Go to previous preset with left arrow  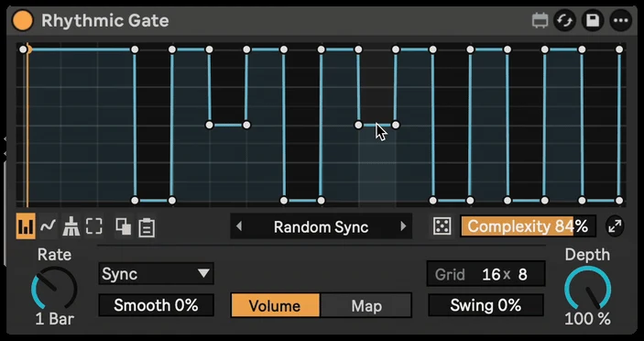239,226
